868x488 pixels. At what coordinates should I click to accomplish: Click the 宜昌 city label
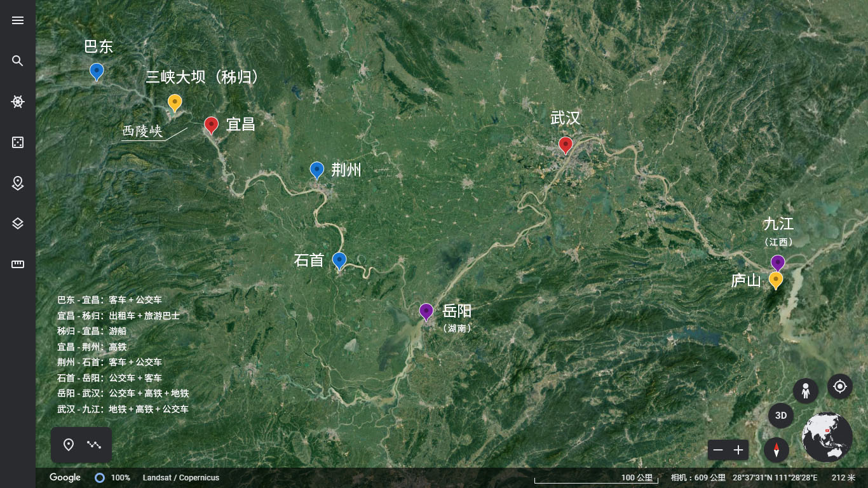click(x=241, y=125)
